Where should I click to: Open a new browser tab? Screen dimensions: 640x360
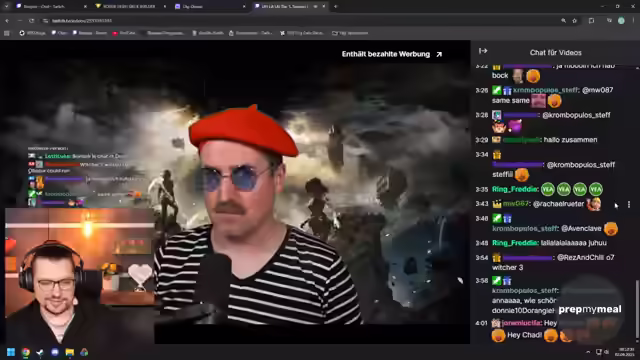point(336,6)
